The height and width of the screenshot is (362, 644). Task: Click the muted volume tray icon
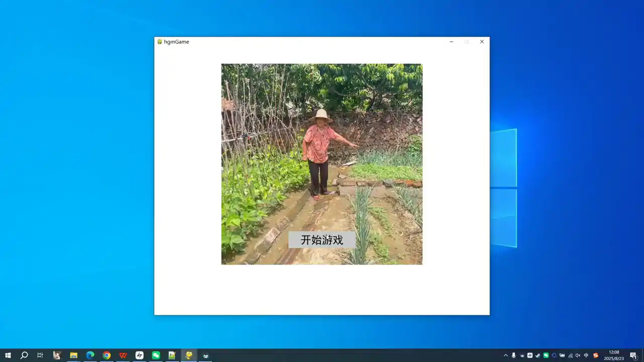[x=578, y=355]
